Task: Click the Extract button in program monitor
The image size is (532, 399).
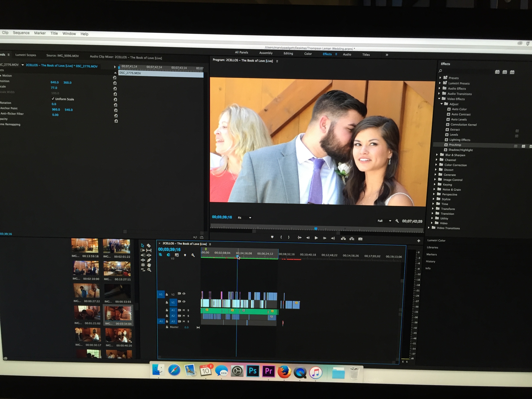Action: pos(352,239)
